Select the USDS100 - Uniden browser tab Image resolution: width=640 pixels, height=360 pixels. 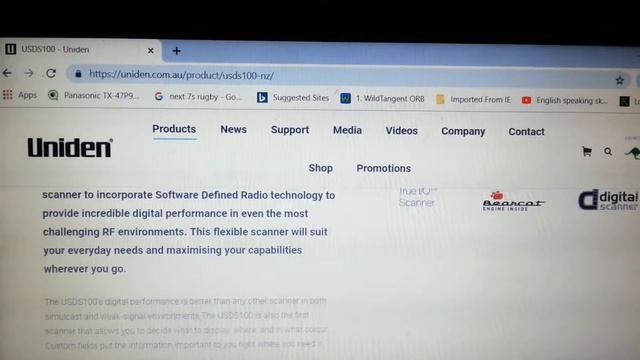coord(80,50)
